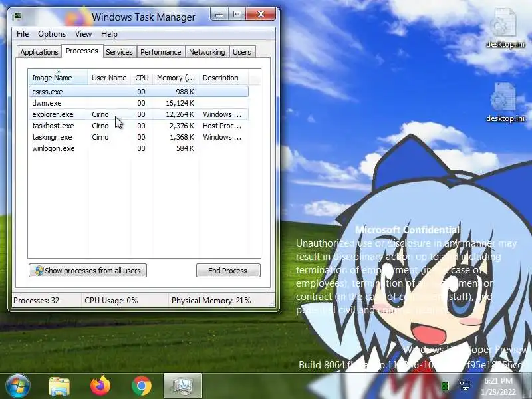
Task: Click the Processes: 32 status entry
Action: point(37,301)
